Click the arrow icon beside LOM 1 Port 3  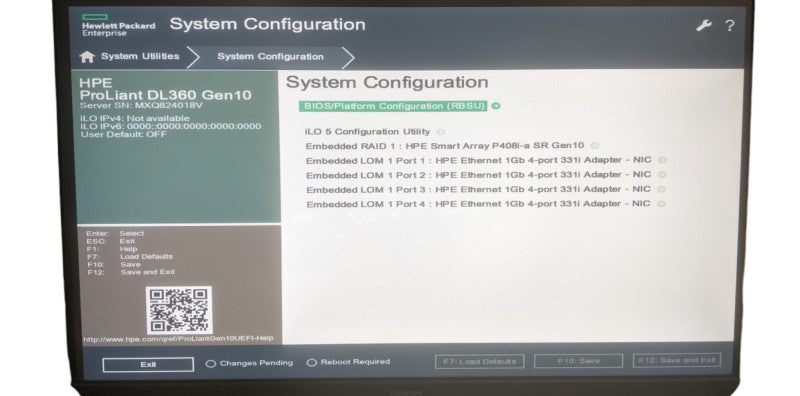tap(661, 189)
